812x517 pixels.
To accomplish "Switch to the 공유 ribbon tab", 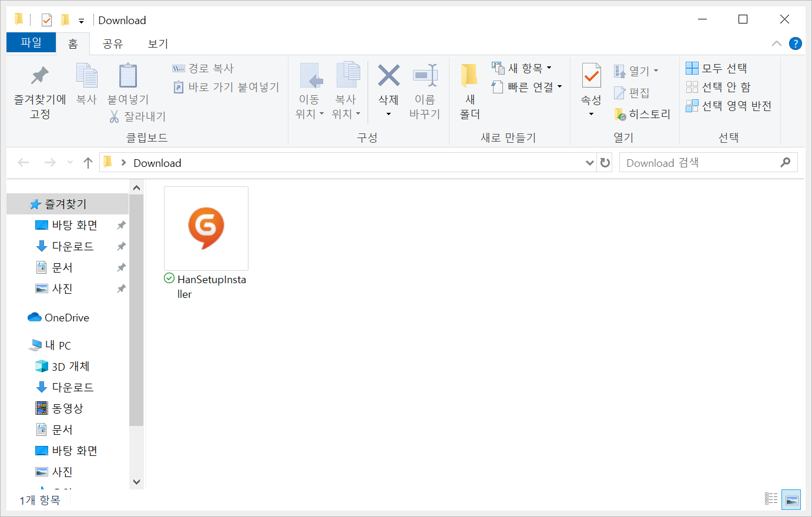I will click(113, 43).
